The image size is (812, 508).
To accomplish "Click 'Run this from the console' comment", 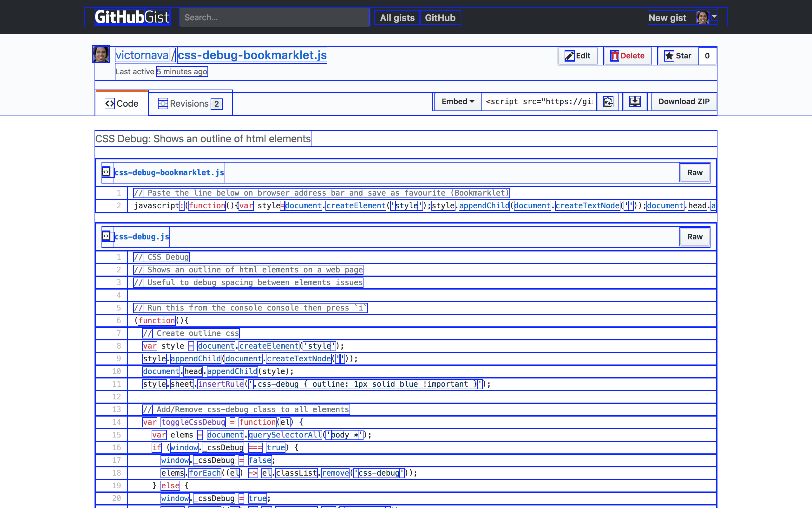I will coord(251,308).
